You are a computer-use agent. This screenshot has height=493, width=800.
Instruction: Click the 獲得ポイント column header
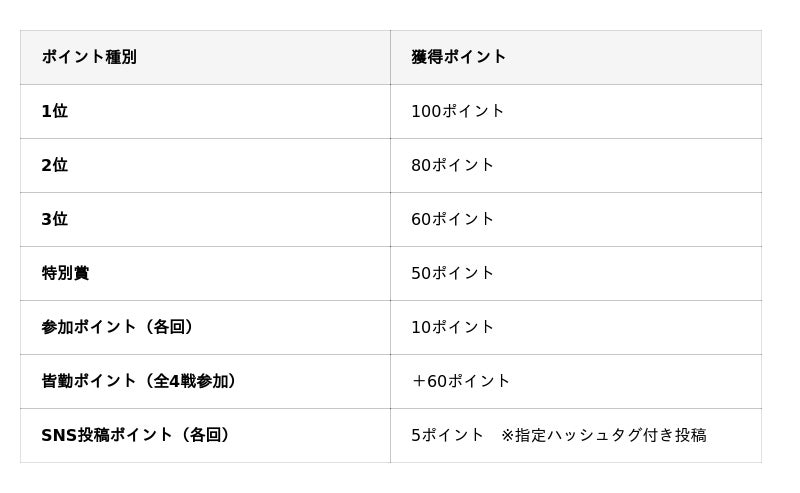tap(459, 57)
